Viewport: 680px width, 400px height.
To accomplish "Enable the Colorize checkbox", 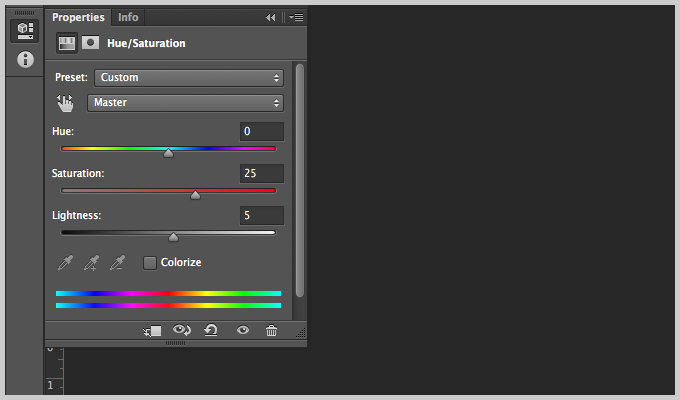I will pos(150,262).
